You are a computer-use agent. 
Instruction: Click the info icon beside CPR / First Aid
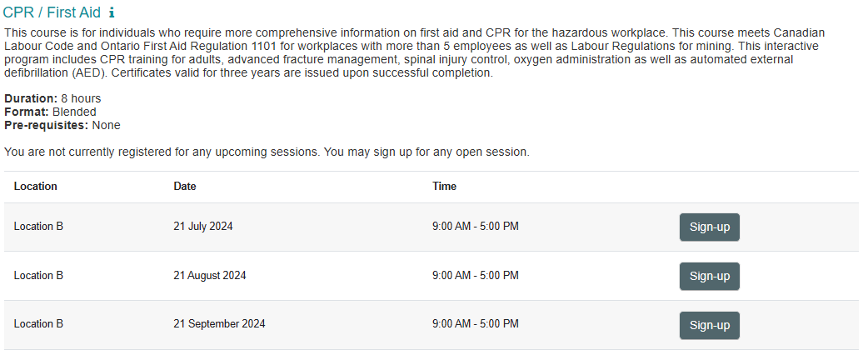112,13
